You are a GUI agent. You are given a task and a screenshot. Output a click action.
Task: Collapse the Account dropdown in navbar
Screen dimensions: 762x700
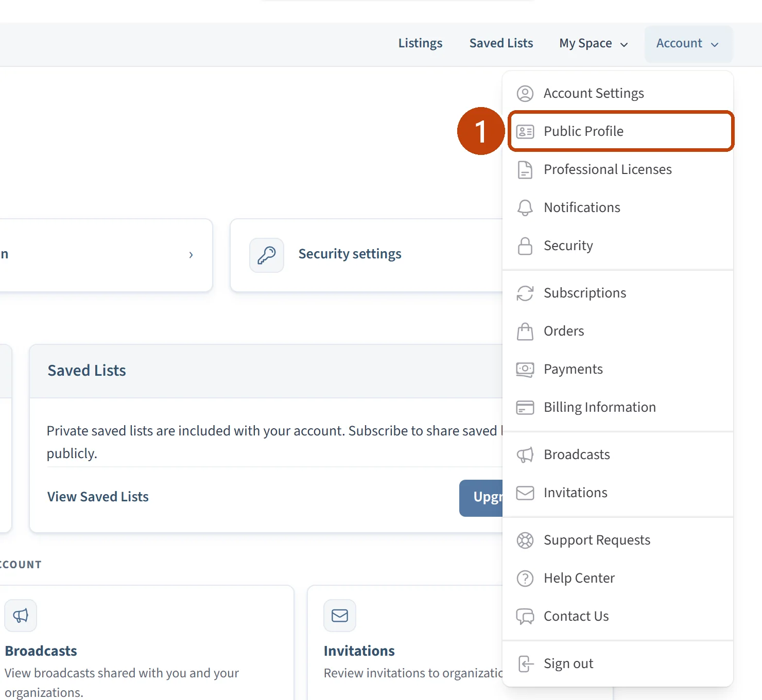point(688,44)
